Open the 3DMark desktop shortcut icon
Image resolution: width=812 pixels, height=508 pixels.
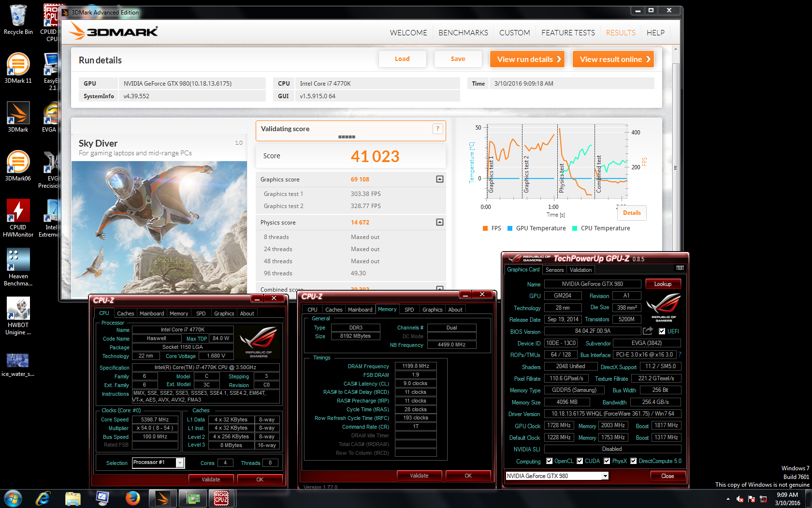click(x=18, y=117)
